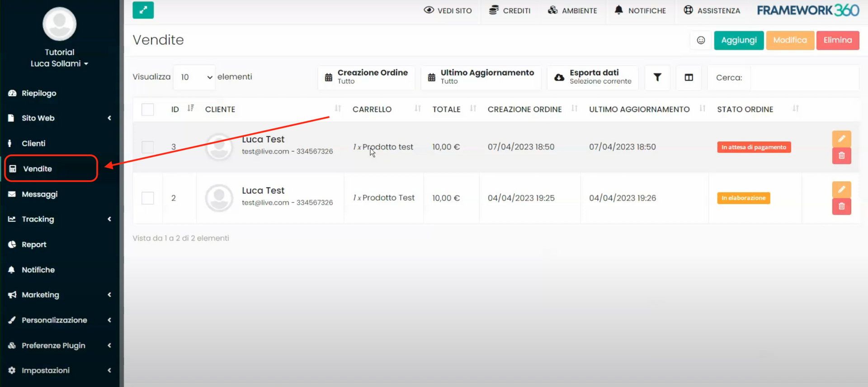Screen dimensions: 868x387
Task: Click the order 2 cart '1 x Prodotto Test'
Action: point(384,198)
